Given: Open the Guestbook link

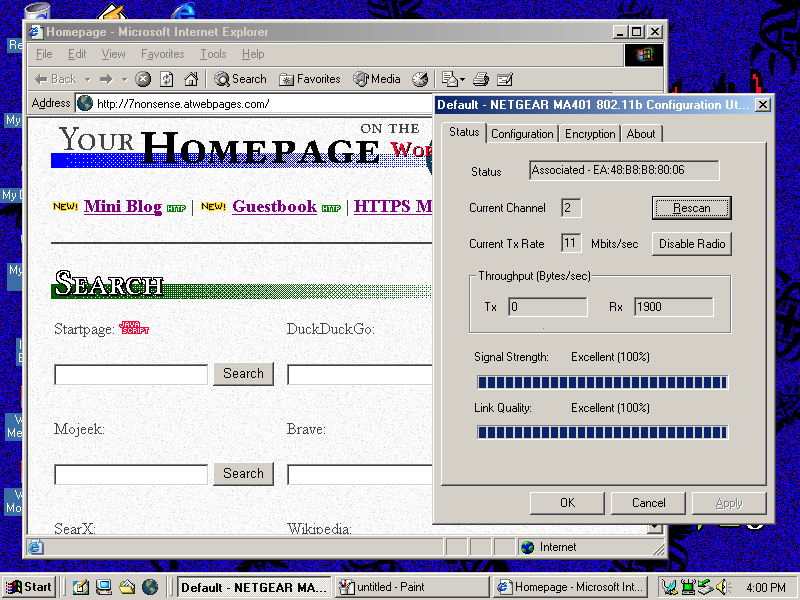Looking at the screenshot, I should coord(273,207).
